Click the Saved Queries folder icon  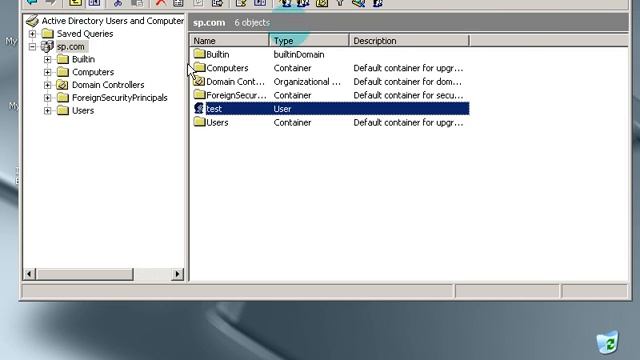pyautogui.click(x=48, y=33)
